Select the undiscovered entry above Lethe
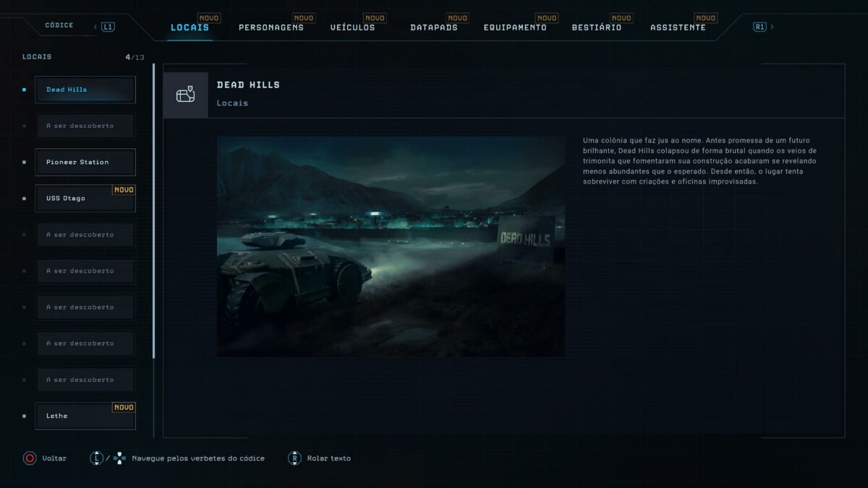This screenshot has height=488, width=868. (x=85, y=380)
